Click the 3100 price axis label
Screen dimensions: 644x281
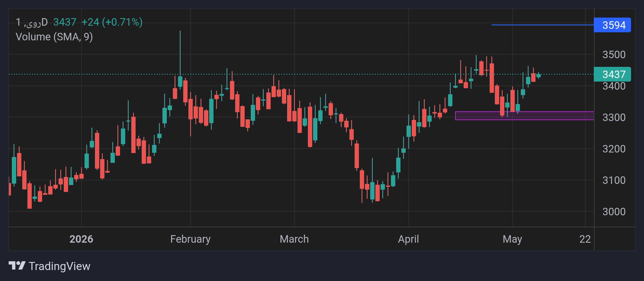pos(614,180)
